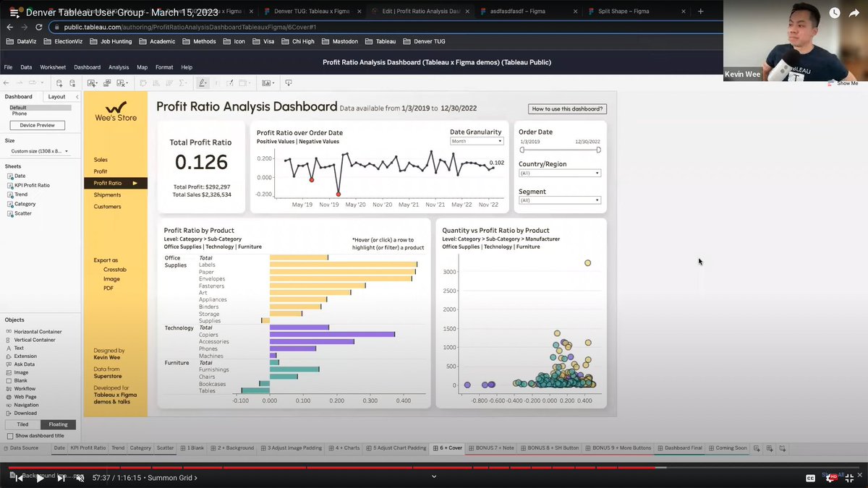Switch objects mode to Tiled
The height and width of the screenshot is (488, 868).
point(22,424)
